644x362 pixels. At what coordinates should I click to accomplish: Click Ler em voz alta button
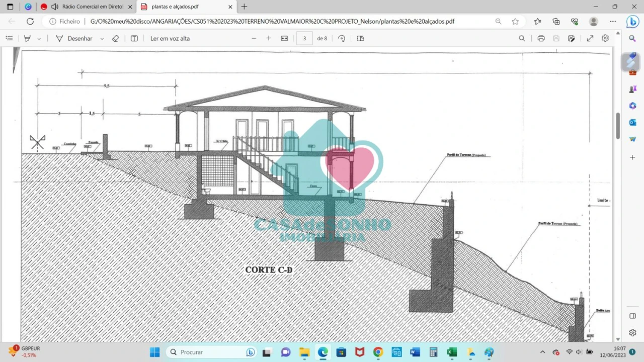pos(170,38)
